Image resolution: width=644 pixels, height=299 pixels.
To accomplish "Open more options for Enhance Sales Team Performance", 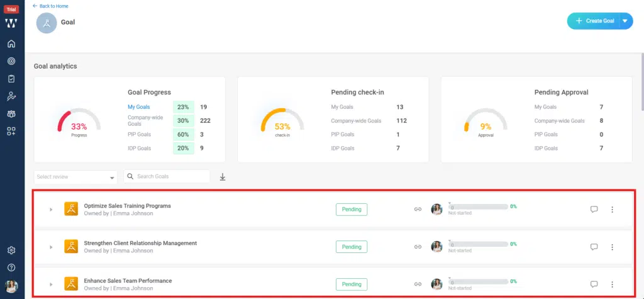I will coord(612,284).
